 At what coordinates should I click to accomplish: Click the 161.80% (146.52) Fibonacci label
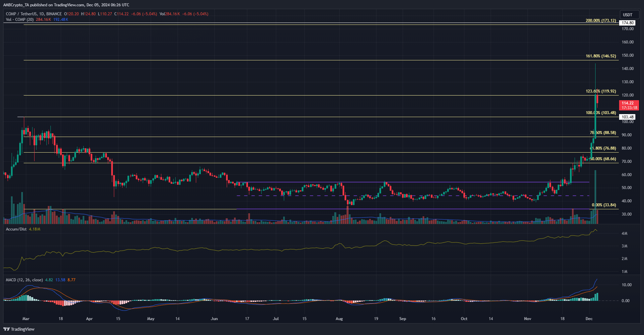click(601, 56)
